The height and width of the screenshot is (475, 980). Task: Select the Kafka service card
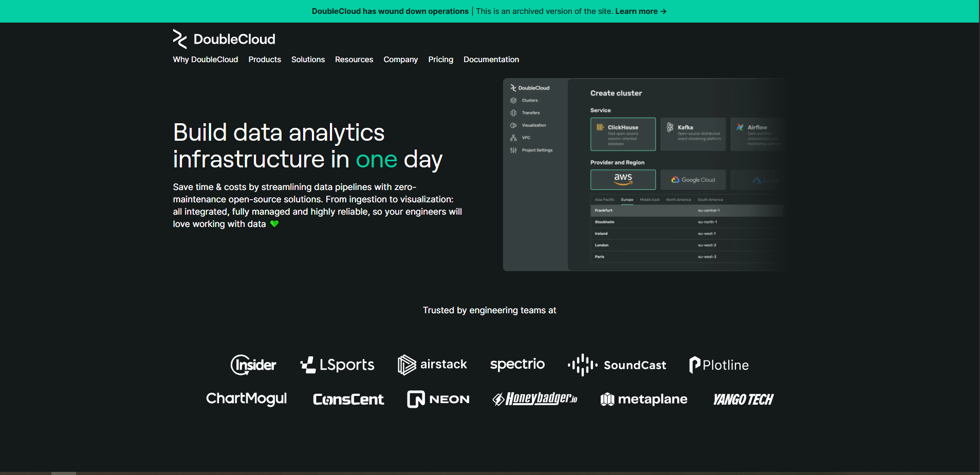pyautogui.click(x=693, y=134)
